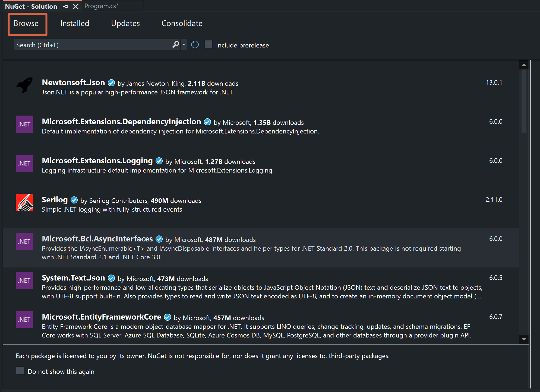Select the Microsoft.Extensions.DependencyInjection package
Image resolution: width=540 pixels, height=392 pixels.
(261, 126)
